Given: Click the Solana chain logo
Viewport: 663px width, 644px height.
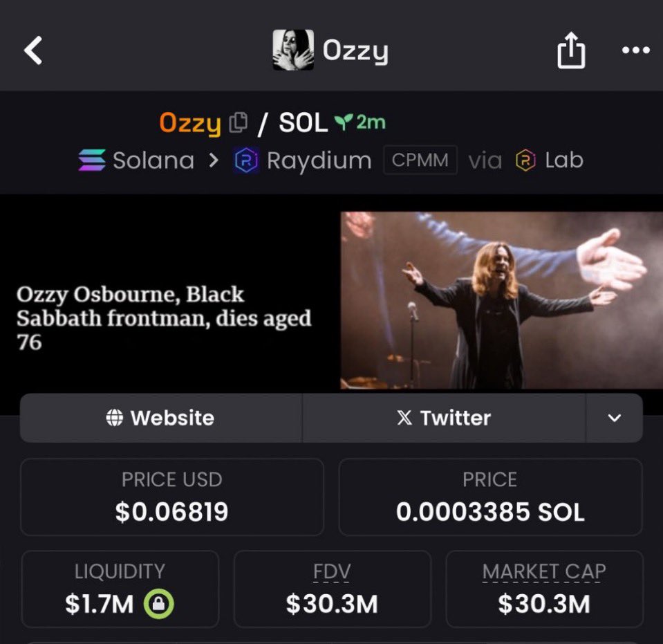Looking at the screenshot, I should click(92, 160).
